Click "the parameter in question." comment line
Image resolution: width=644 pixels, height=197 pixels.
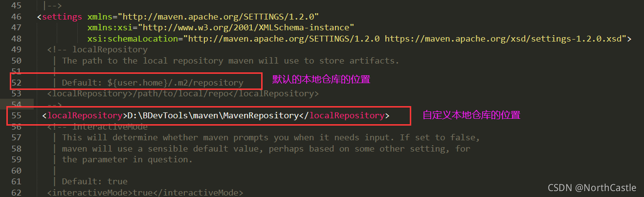pyautogui.click(x=128, y=159)
